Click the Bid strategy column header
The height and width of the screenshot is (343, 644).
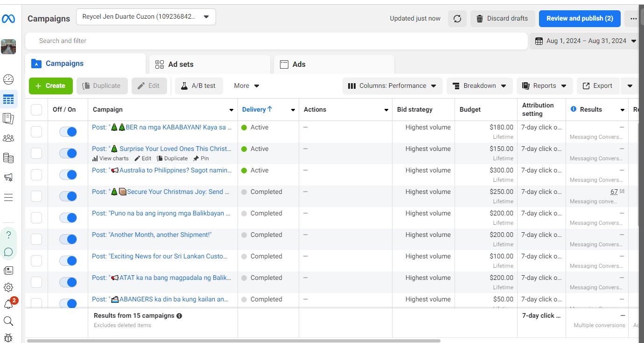[415, 109]
